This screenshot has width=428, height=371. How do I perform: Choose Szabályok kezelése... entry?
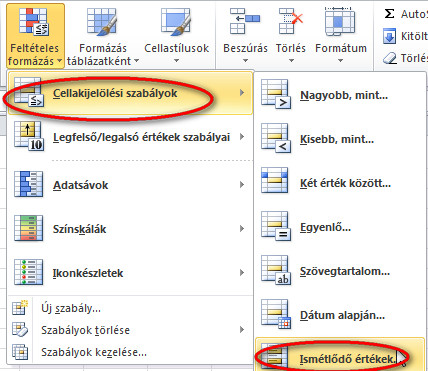130,352
